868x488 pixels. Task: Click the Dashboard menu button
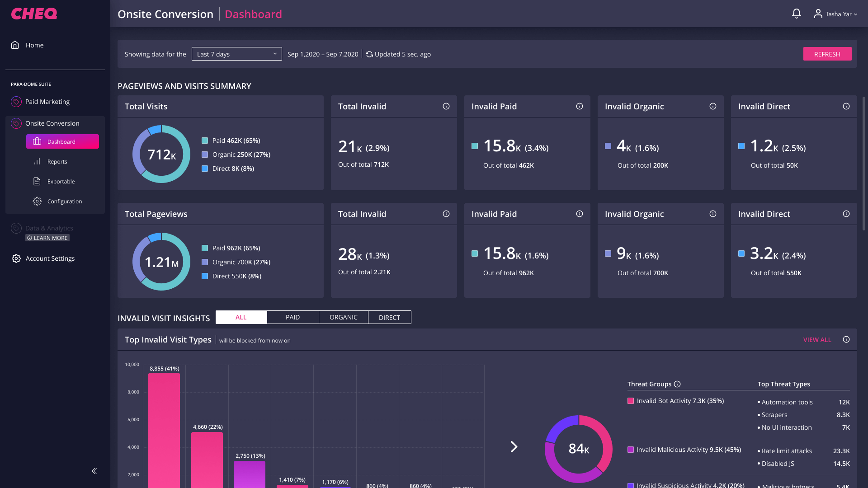click(62, 141)
